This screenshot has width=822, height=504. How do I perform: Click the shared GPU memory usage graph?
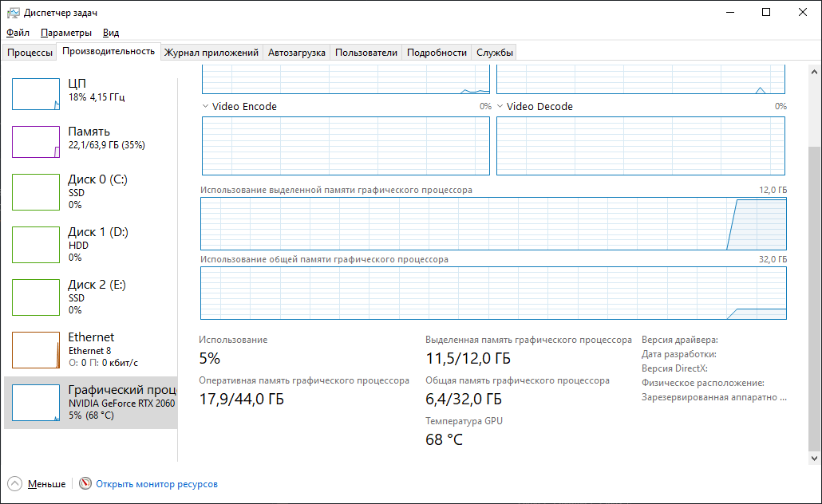coord(493,293)
